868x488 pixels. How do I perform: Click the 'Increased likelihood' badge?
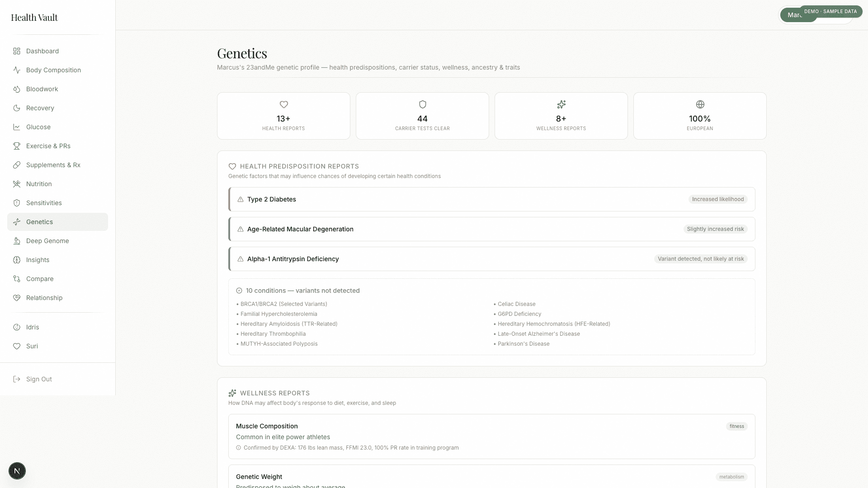coord(718,199)
